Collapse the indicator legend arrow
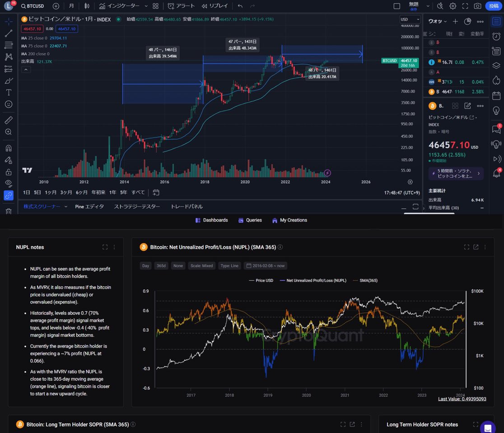Viewport: 504px width, 433px height. tap(26, 70)
